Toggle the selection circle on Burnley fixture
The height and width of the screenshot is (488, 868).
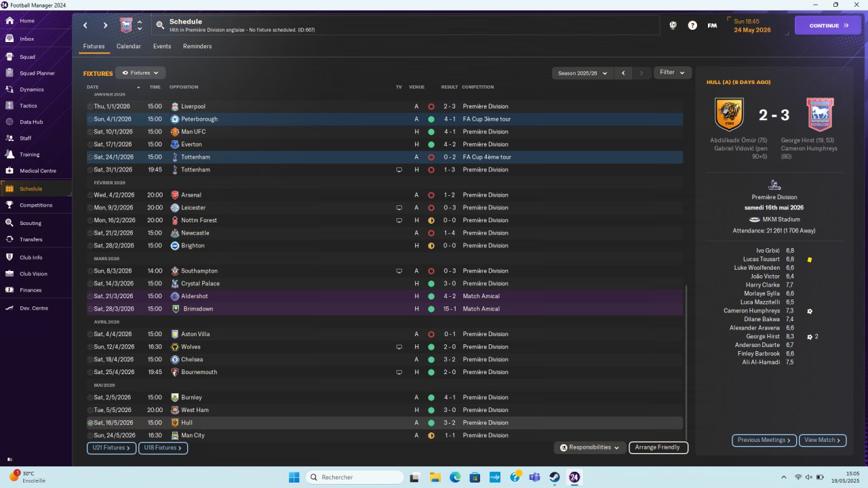[90, 397]
